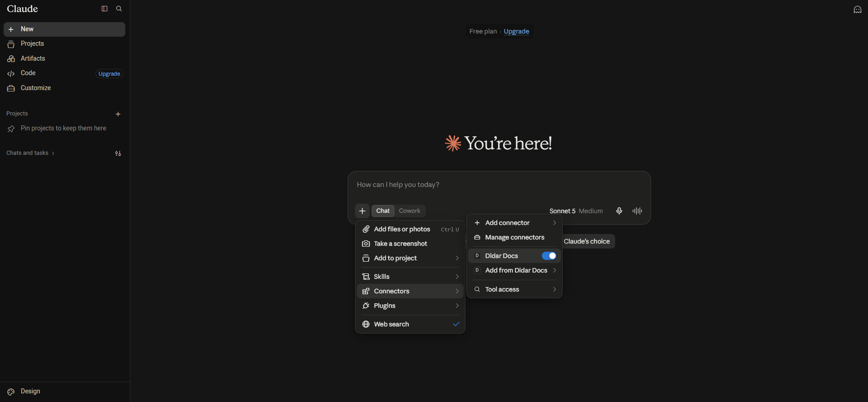Screen dimensions: 868x402
Task: Click the Tool access magnifier icon
Action: (x=477, y=290)
